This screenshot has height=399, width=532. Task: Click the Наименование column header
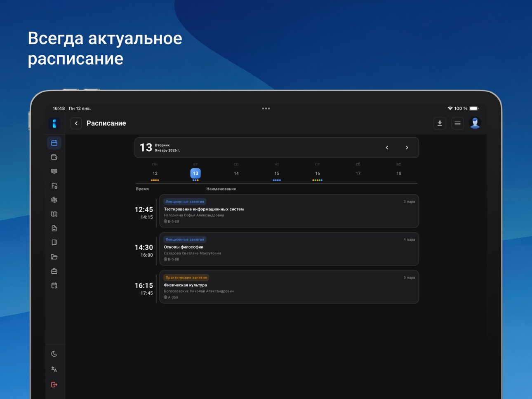(221, 189)
